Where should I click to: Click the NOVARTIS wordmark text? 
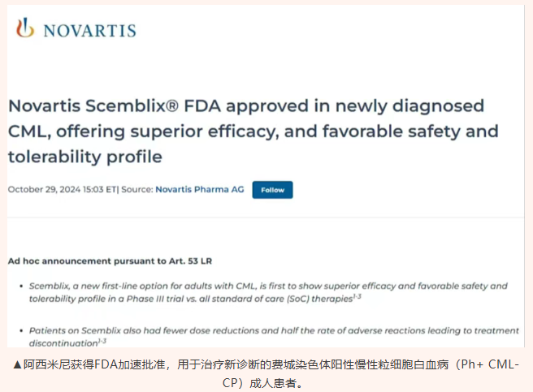(x=89, y=31)
